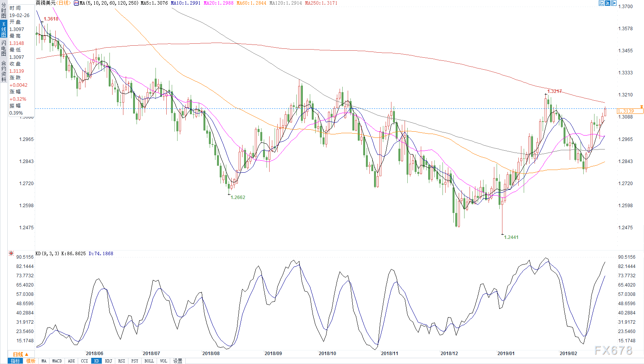
Task: Click the 最高 value 1.3148 in the info panel
Action: tap(17, 43)
